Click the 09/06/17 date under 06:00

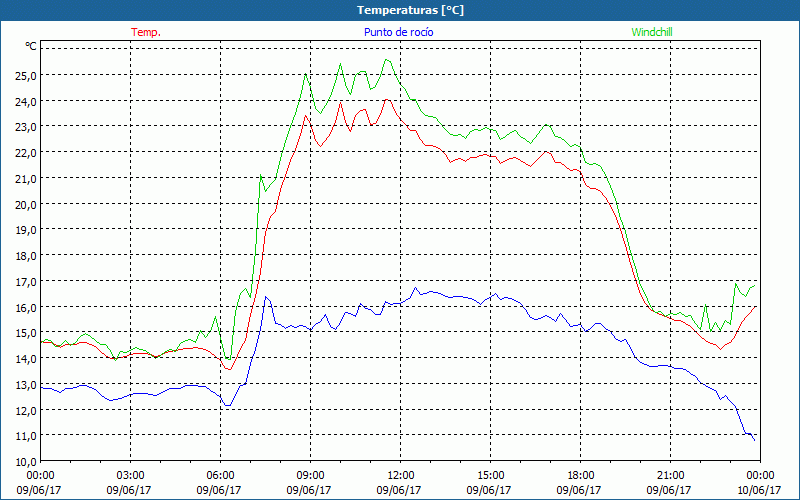(x=219, y=490)
